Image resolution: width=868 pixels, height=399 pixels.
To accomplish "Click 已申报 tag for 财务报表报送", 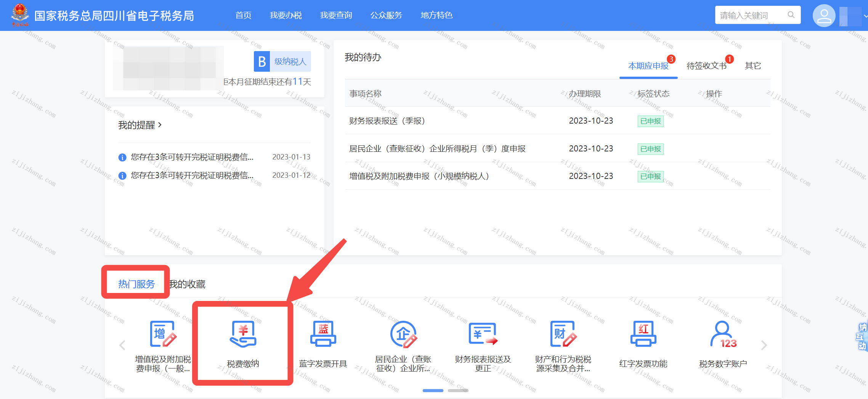I will pyautogui.click(x=650, y=121).
